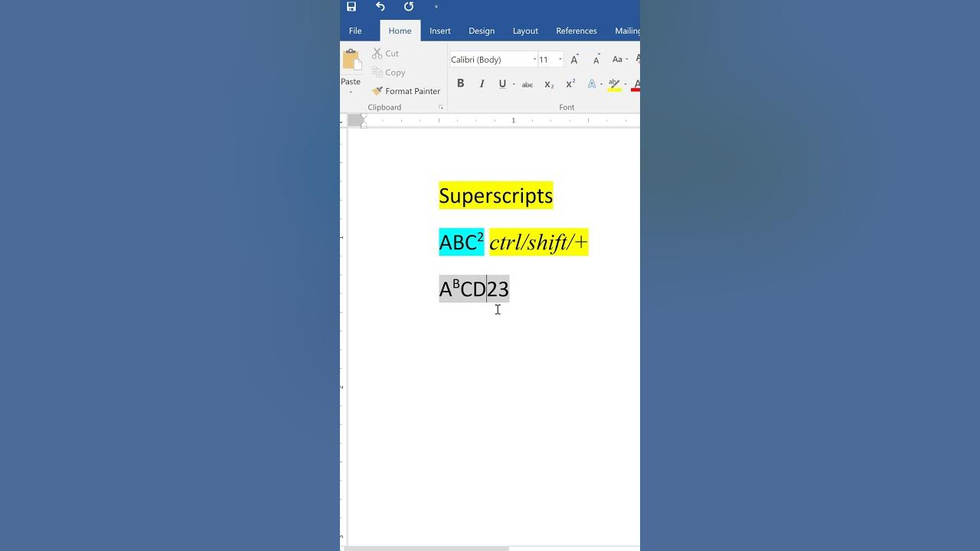Click Decrease Font Size icon

click(x=596, y=60)
